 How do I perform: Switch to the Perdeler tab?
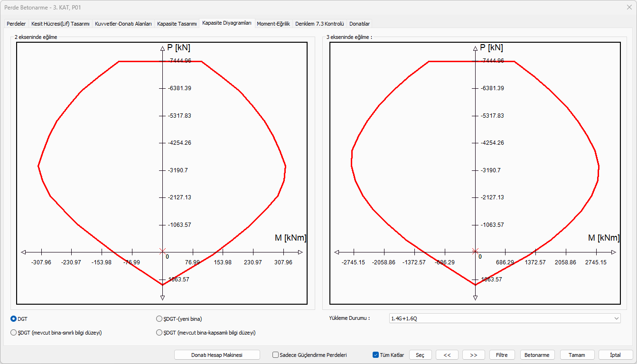click(x=16, y=24)
